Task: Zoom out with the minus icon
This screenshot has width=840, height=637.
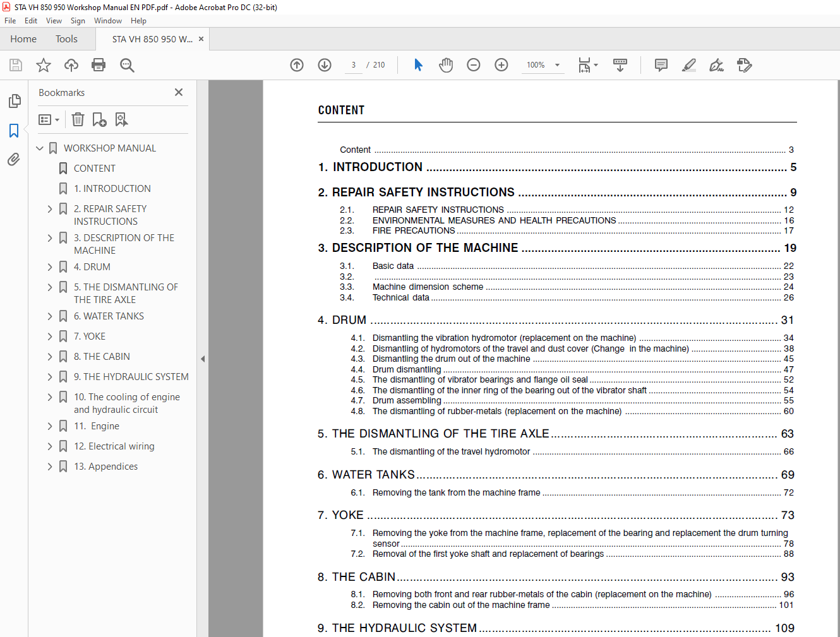Action: coord(474,65)
